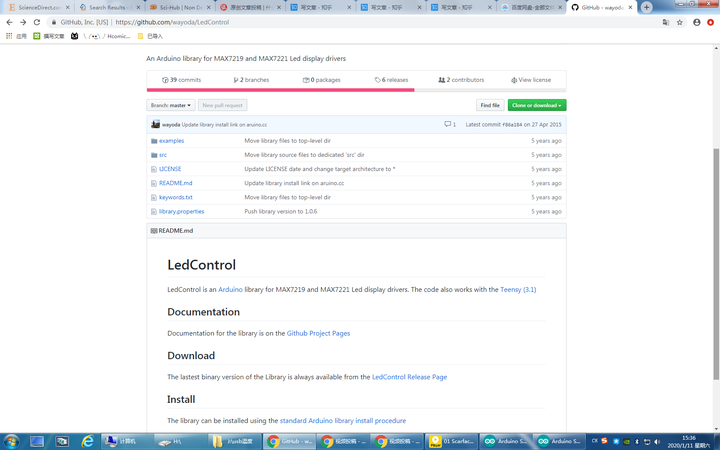This screenshot has width=720, height=450.
Task: Open a new browser tab with plus button
Action: [646, 7]
